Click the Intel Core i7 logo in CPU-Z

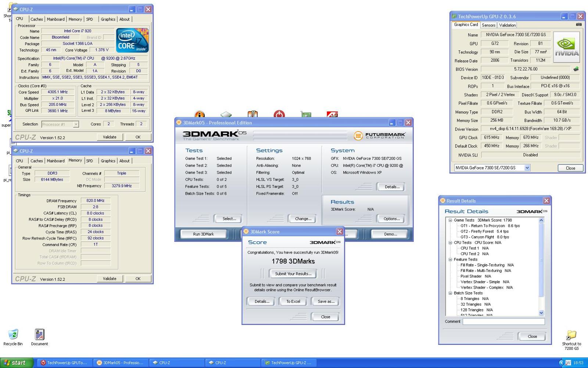133,40
